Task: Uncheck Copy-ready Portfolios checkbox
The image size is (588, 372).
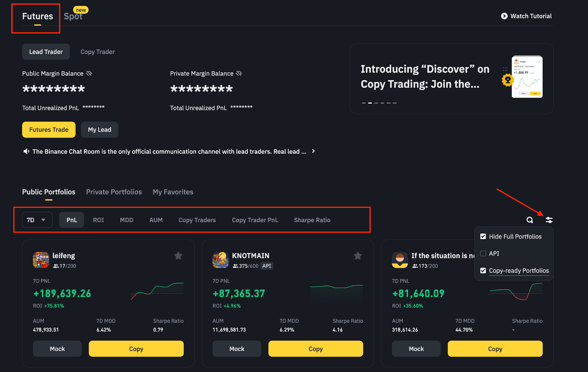Action: point(483,270)
